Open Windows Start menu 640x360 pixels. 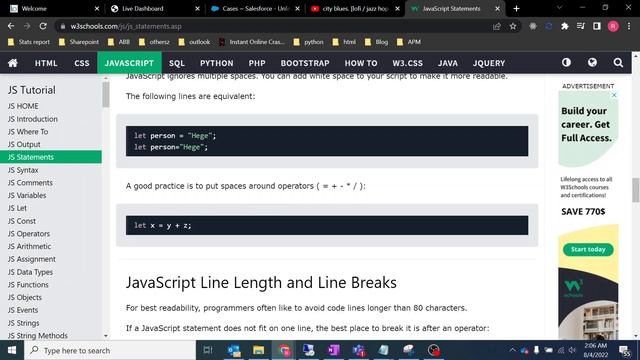(12, 350)
